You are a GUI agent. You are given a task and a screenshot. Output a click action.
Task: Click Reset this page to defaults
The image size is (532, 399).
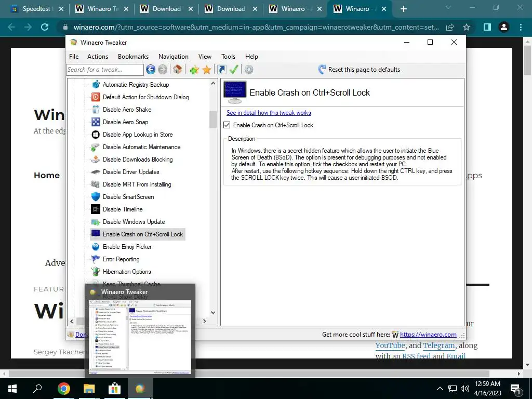pyautogui.click(x=359, y=70)
